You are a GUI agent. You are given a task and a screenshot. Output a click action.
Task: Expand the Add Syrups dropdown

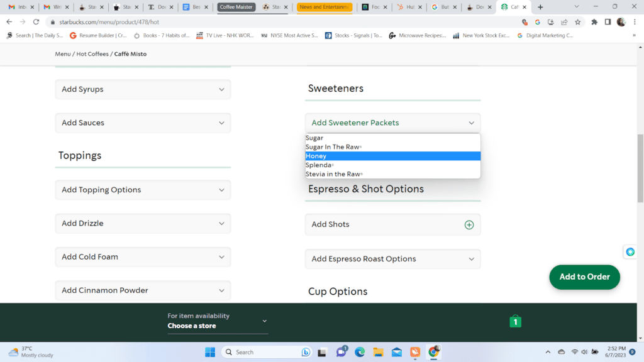[143, 89]
